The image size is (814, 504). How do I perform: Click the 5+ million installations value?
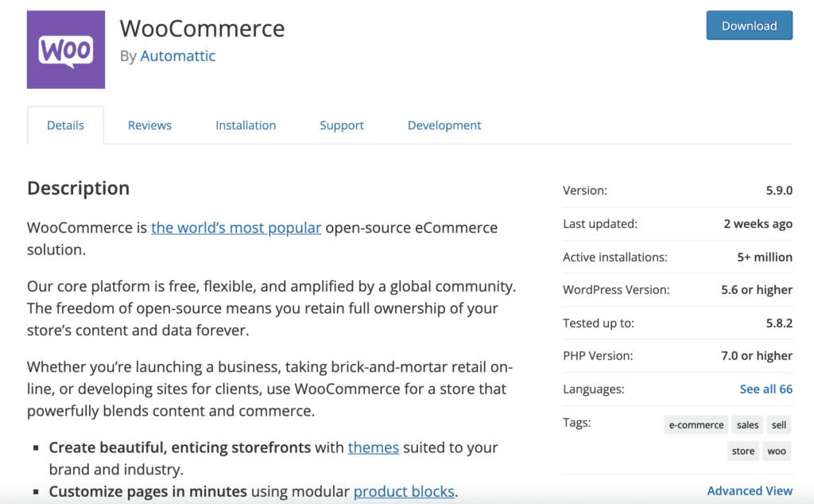pyautogui.click(x=765, y=257)
